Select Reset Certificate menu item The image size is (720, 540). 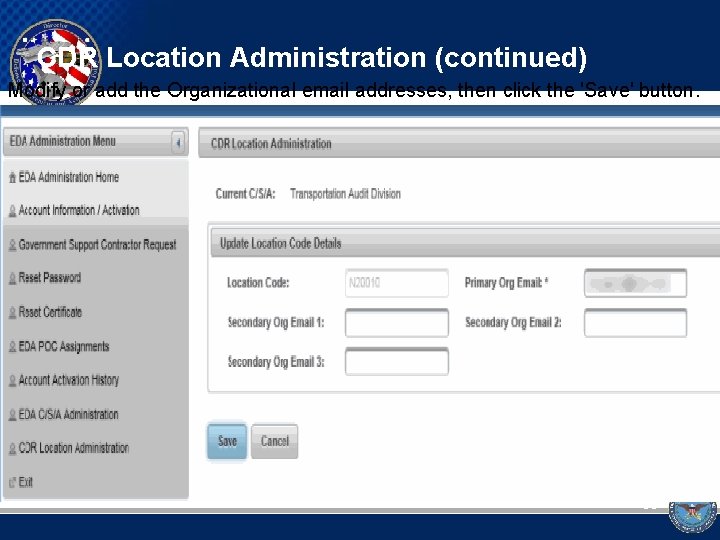tap(50, 312)
